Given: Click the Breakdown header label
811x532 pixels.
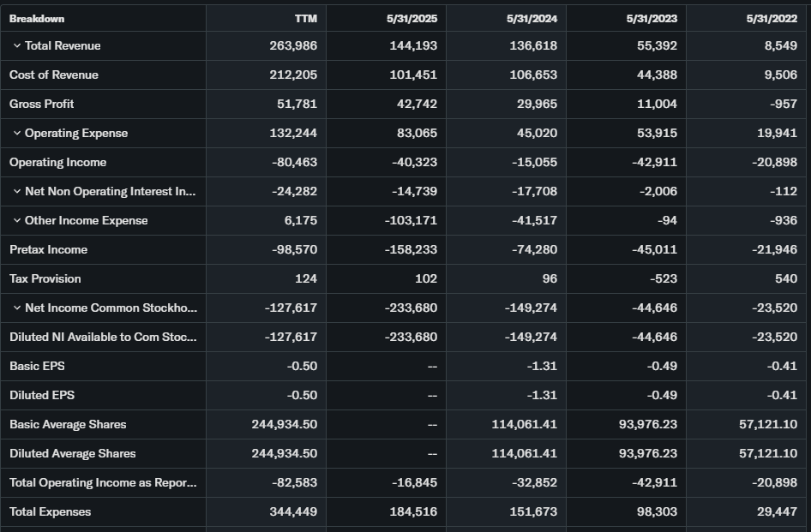Looking at the screenshot, I should pyautogui.click(x=37, y=19).
